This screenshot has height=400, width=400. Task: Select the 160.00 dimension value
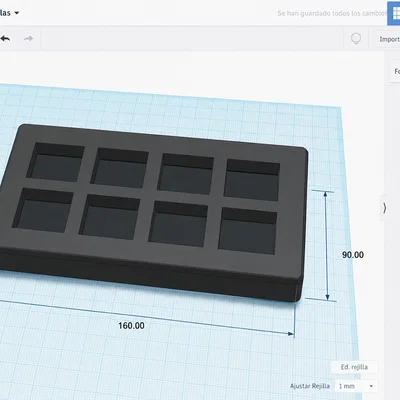(131, 326)
